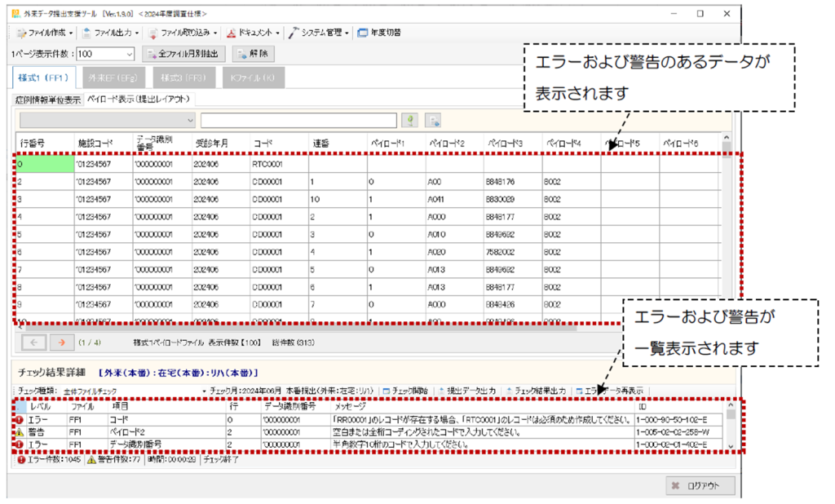Click the green filter apply icon

pos(409,121)
